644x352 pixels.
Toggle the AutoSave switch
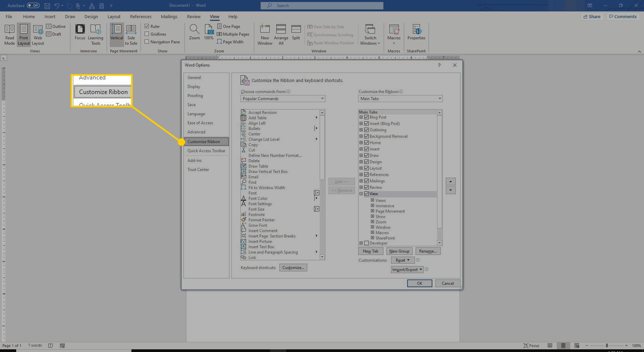coord(33,6)
